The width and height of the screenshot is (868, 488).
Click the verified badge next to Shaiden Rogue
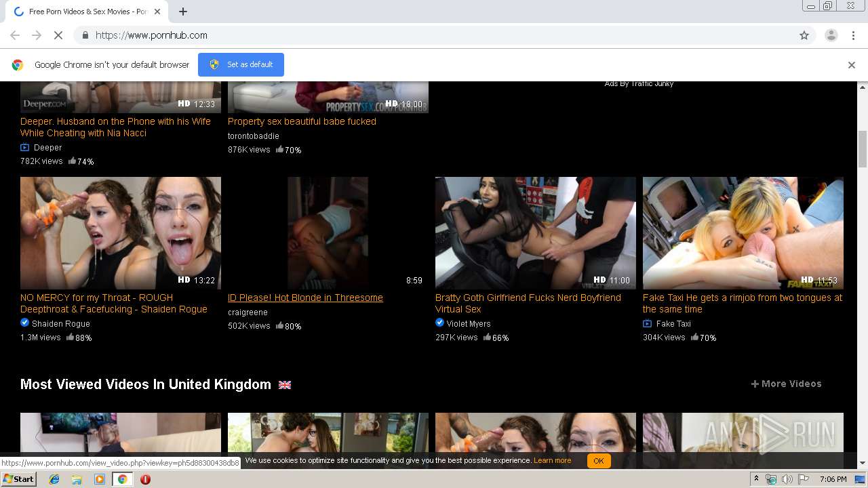coord(24,323)
